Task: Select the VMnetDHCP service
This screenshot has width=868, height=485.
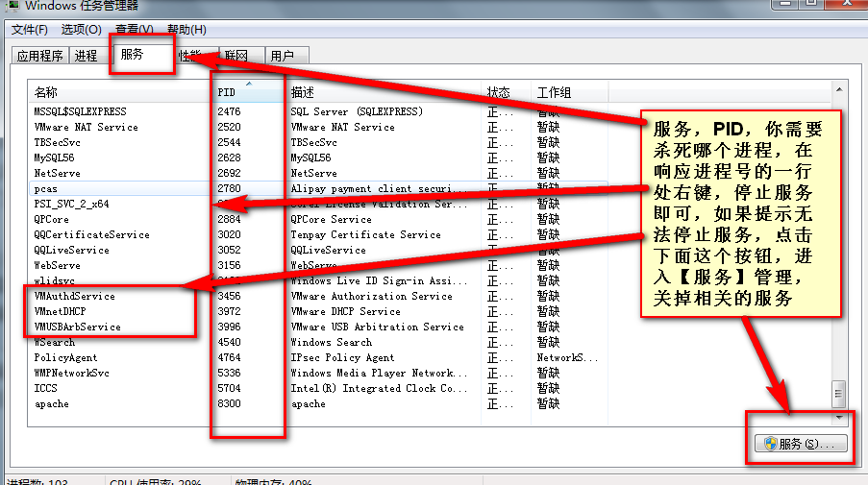Action: click(60, 311)
